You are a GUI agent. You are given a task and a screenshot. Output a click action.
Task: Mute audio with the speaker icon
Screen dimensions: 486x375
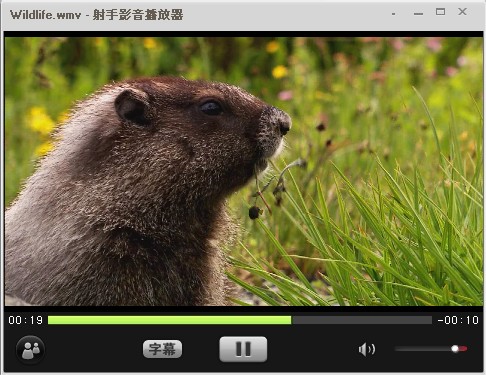click(x=367, y=349)
